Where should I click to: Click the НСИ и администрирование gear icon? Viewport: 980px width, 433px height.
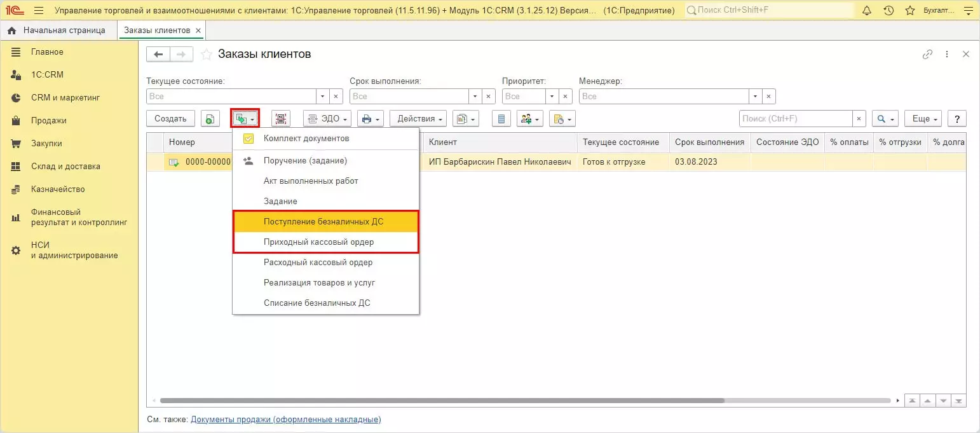[x=17, y=251]
